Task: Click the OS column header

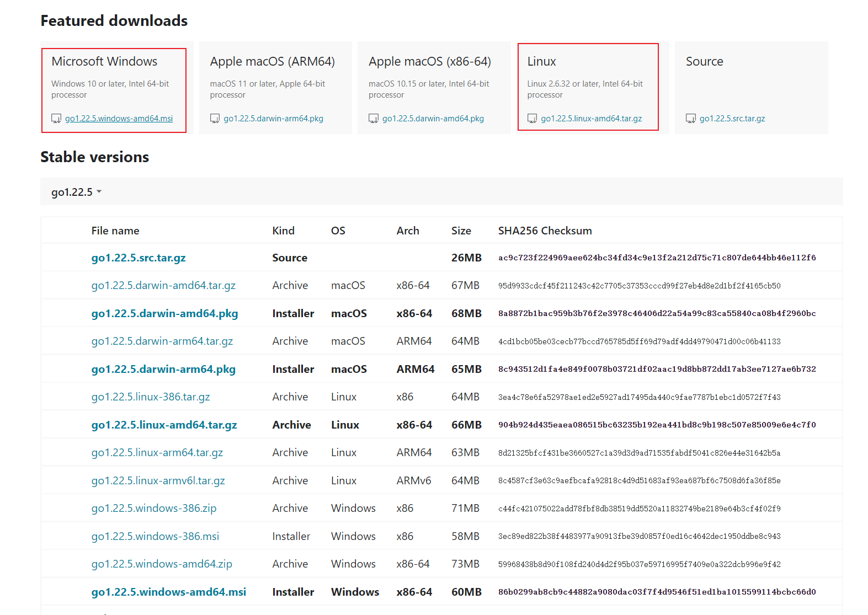Action: 338,231
